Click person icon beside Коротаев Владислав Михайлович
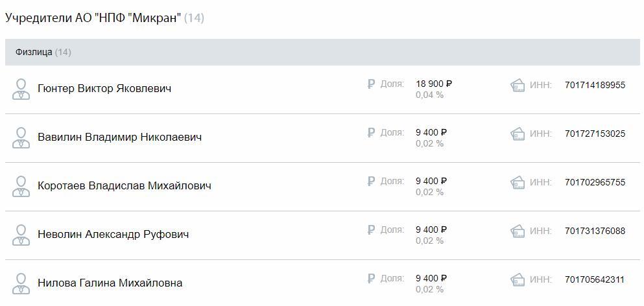Screen dimensions: 644x306 (x=21, y=186)
